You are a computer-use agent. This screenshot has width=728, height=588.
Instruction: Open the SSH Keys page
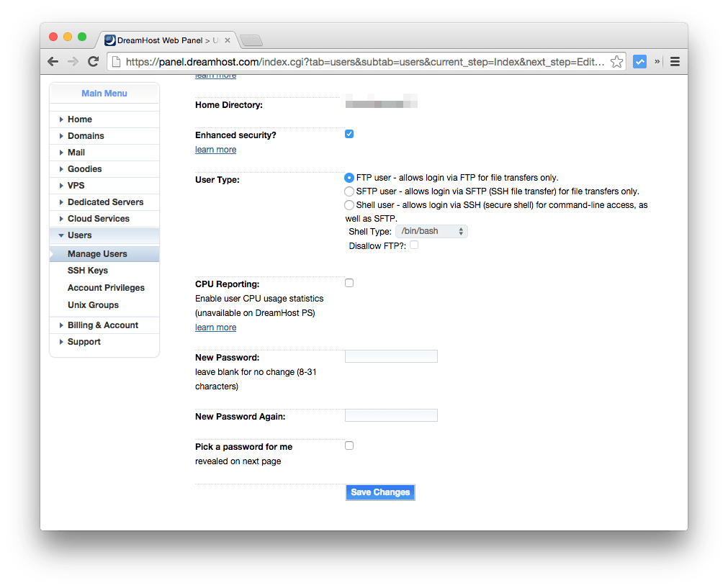[x=87, y=270]
